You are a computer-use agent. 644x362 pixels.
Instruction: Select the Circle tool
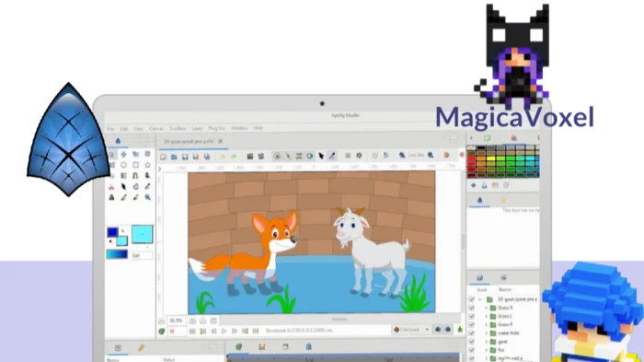[x=123, y=165]
